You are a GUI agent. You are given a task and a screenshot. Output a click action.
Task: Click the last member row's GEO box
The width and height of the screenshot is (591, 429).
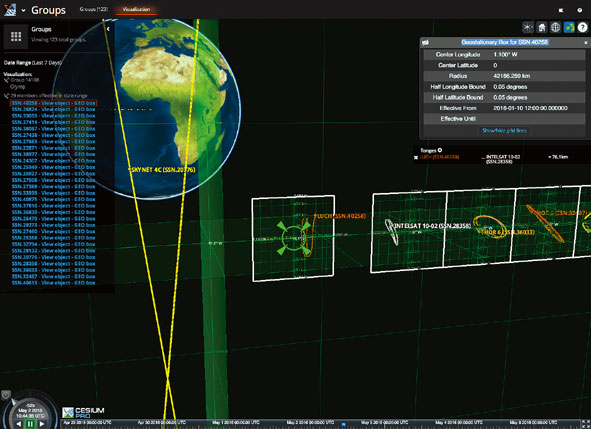(x=85, y=283)
